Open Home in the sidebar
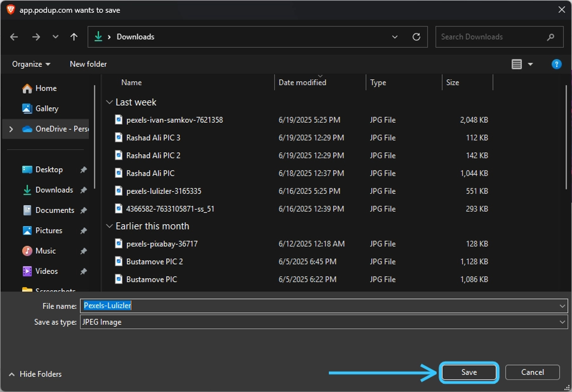Screen dimensions: 572x392 pyautogui.click(x=46, y=89)
